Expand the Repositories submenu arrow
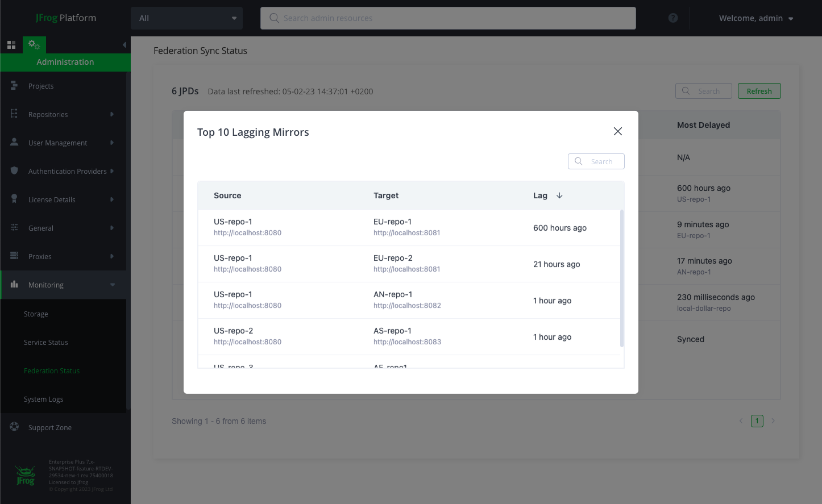 112,114
